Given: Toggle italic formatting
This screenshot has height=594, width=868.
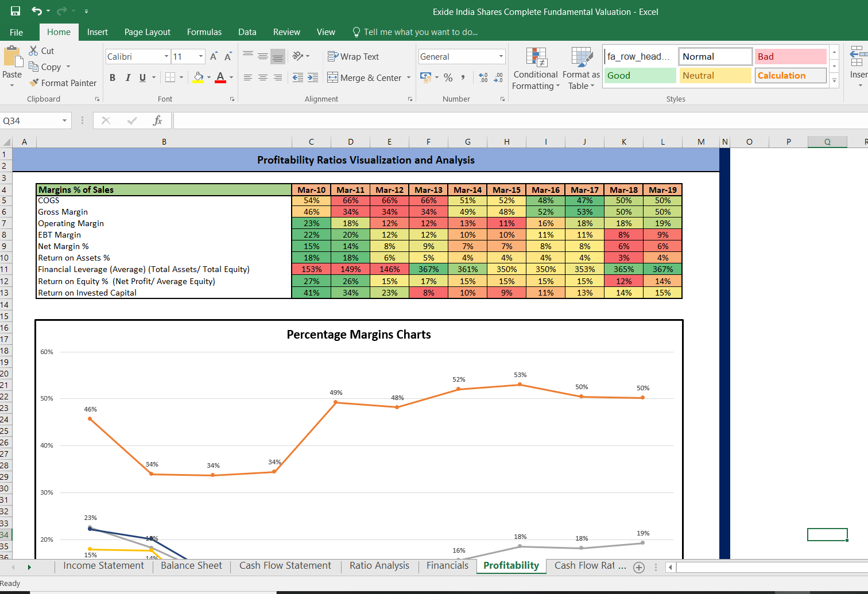Looking at the screenshot, I should pyautogui.click(x=127, y=77).
